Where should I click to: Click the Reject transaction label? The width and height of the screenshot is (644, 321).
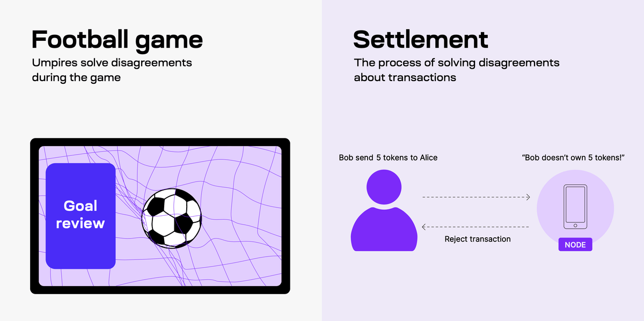point(478,239)
